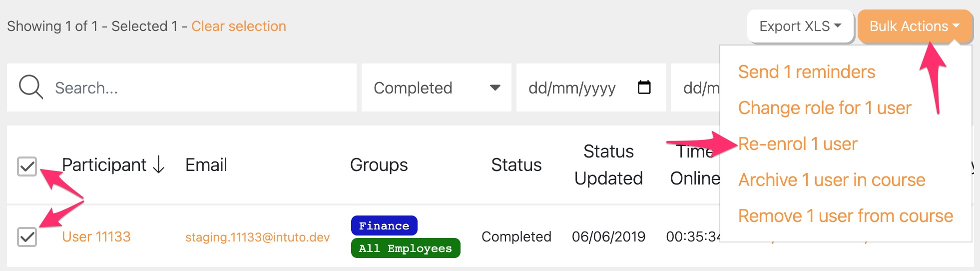Viewport: 980px width, 271px height.
Task: Pick Remove 1 user from course
Action: [845, 216]
